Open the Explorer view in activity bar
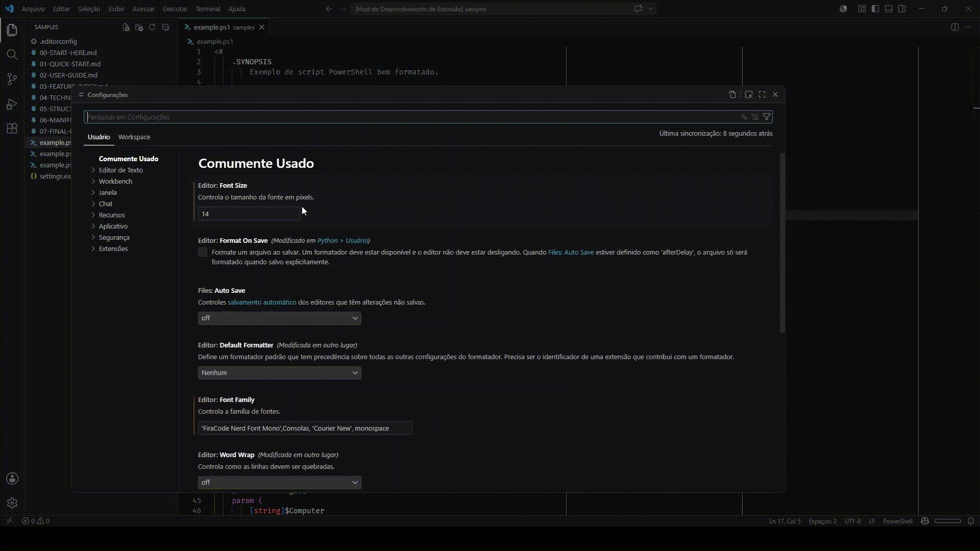The width and height of the screenshot is (980, 551). tap(12, 30)
